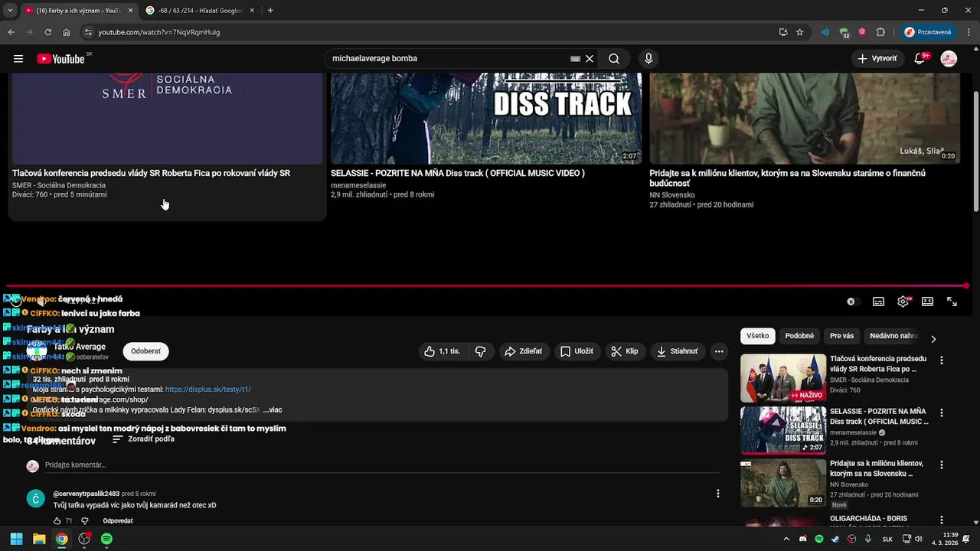Create a clip with the Klip button
Viewport: 980px width, 551px height.
click(x=624, y=351)
